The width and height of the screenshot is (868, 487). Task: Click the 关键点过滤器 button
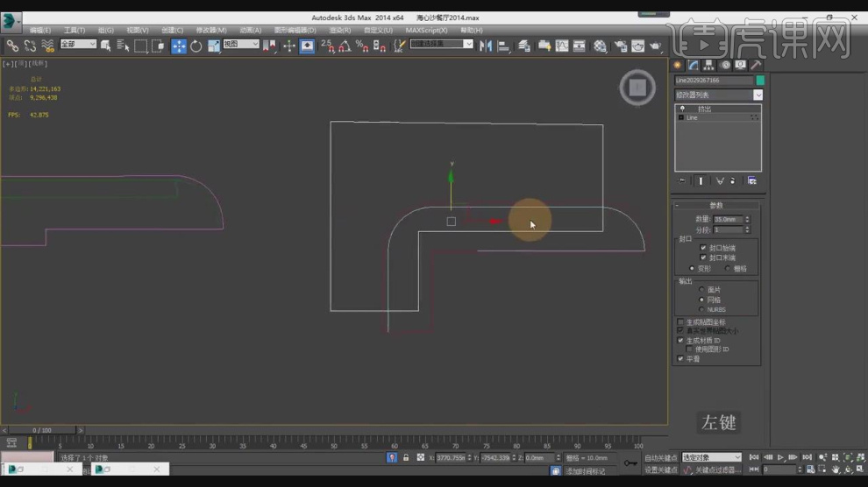click(717, 470)
